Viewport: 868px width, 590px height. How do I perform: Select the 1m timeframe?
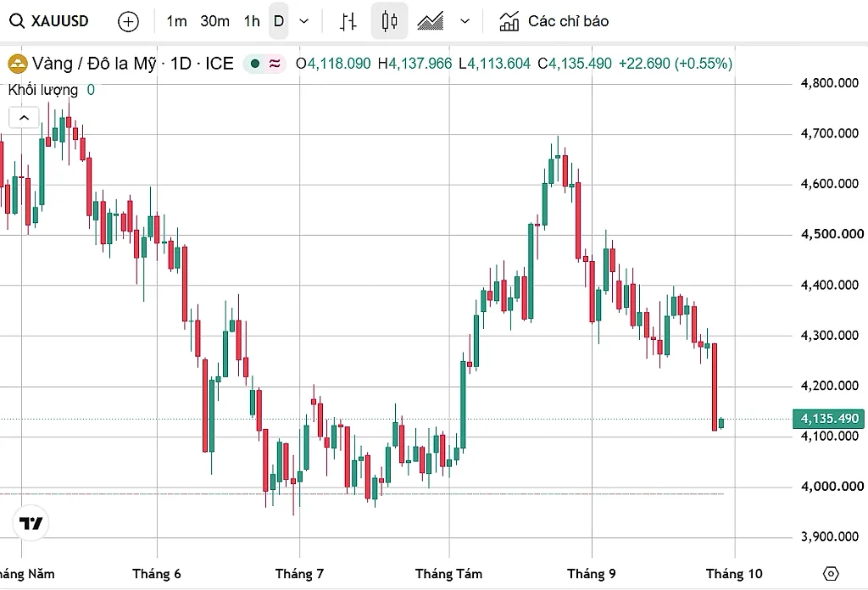pos(176,21)
